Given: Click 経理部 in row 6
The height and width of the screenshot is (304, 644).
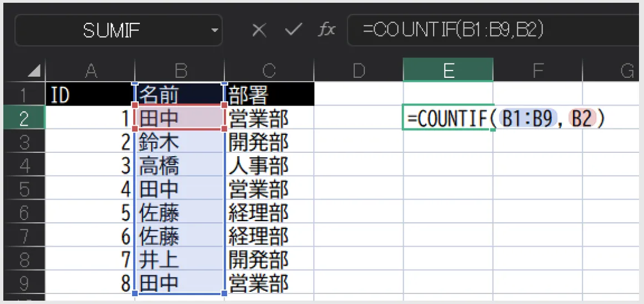Looking at the screenshot, I should (x=269, y=212).
